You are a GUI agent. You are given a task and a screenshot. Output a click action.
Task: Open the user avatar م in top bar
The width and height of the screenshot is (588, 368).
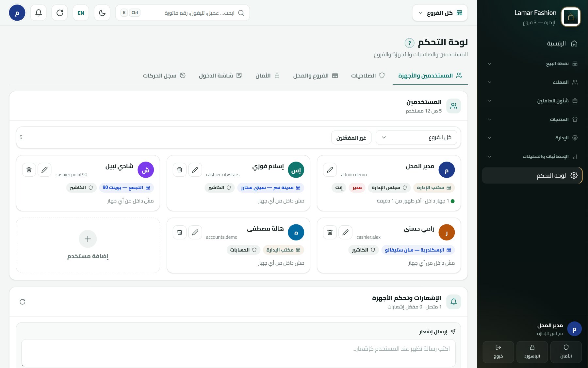coord(17,13)
